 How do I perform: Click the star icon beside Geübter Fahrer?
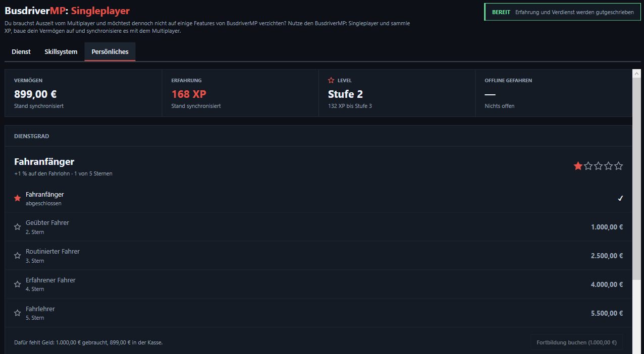[x=18, y=227]
